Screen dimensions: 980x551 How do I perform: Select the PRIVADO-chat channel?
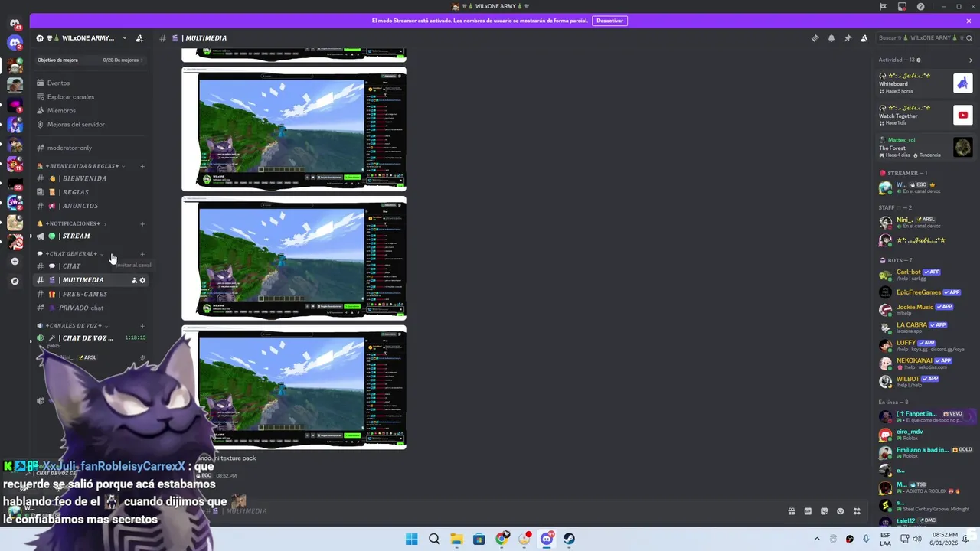tap(90, 308)
